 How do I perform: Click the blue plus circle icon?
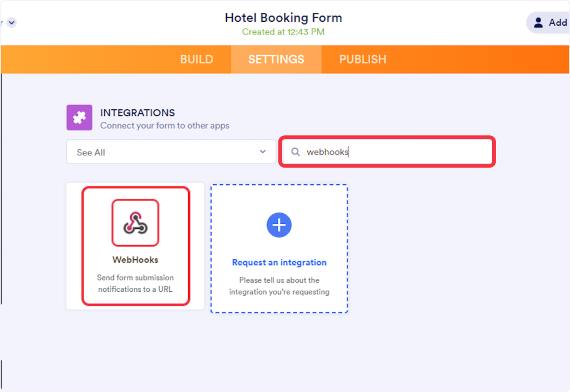(x=279, y=225)
